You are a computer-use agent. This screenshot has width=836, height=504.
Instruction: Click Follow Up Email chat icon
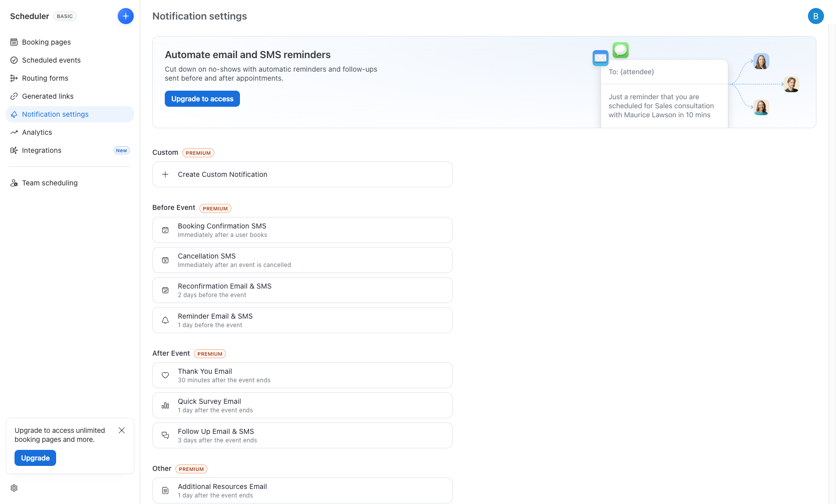click(x=165, y=435)
